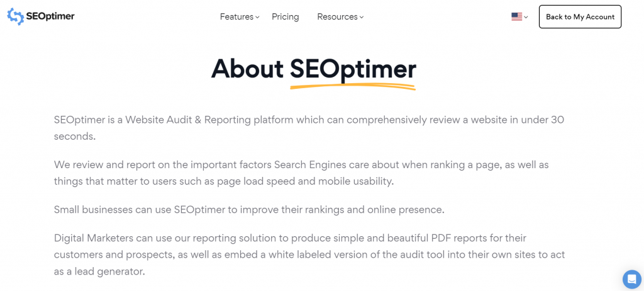Click the About SEOptimer heading
This screenshot has width=644, height=291.
[313, 69]
